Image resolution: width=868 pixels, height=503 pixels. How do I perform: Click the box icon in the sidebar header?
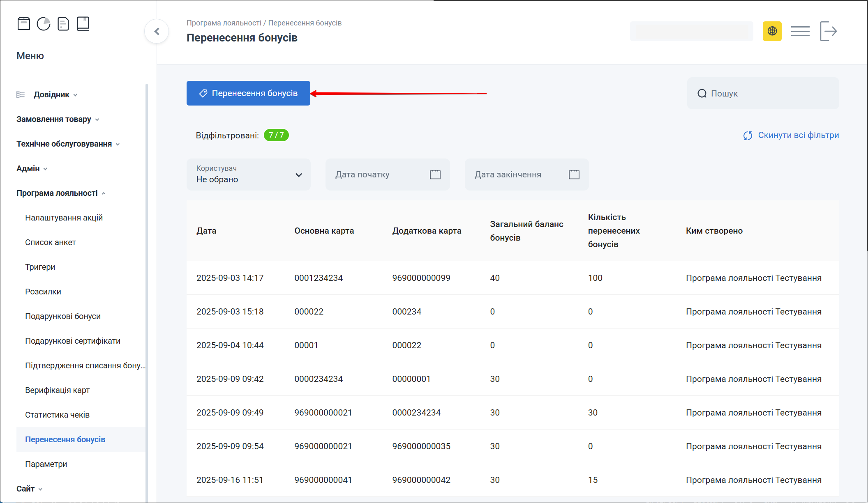pyautogui.click(x=24, y=24)
